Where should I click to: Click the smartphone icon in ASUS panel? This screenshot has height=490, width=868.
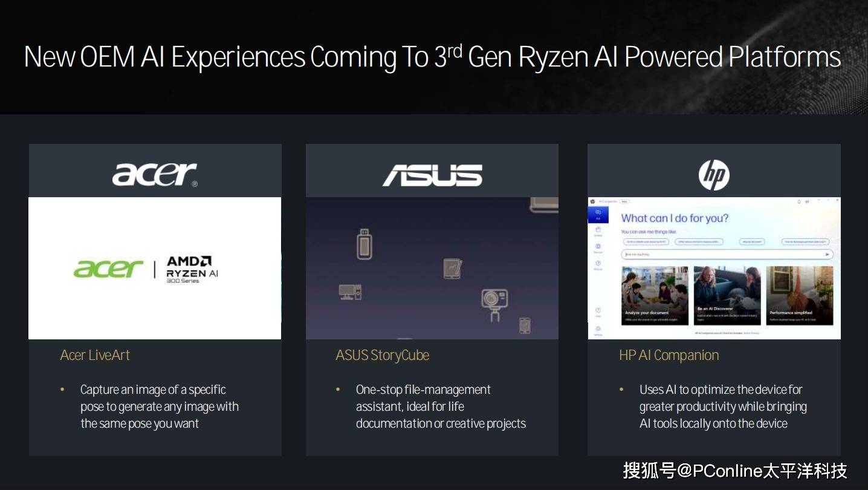pyautogui.click(x=525, y=325)
